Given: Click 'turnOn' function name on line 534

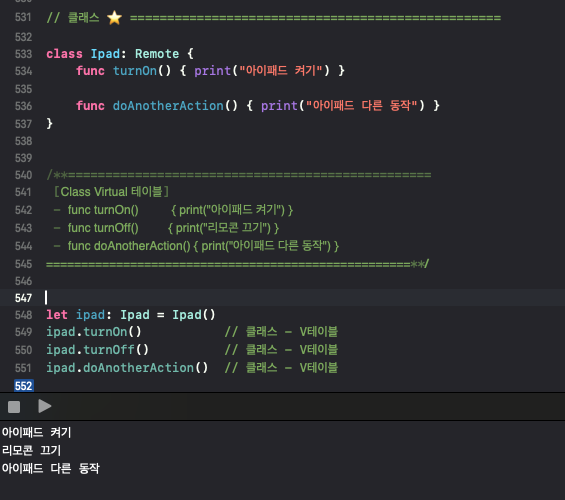Looking at the screenshot, I should pyautogui.click(x=135, y=71).
